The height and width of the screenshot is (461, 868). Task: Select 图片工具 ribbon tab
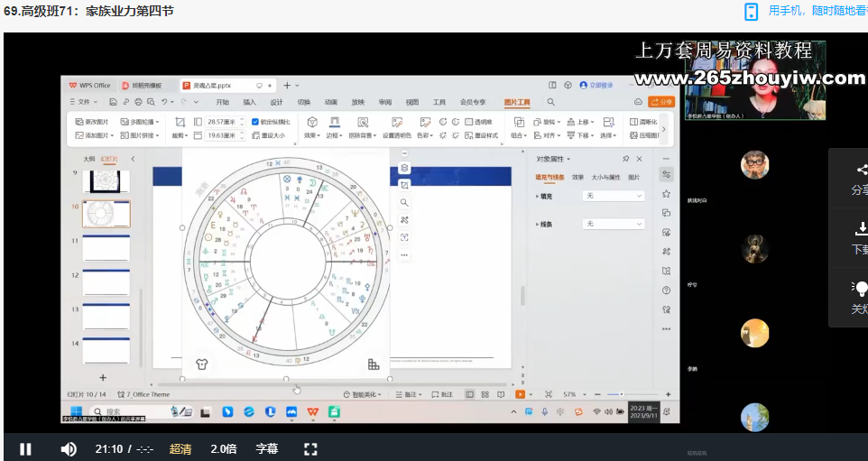click(517, 102)
